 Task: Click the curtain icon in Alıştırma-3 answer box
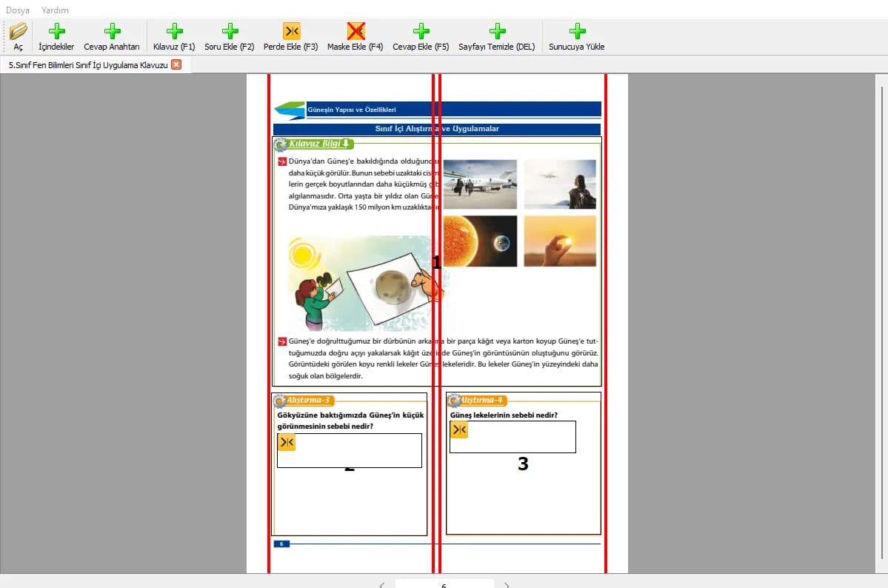point(287,442)
